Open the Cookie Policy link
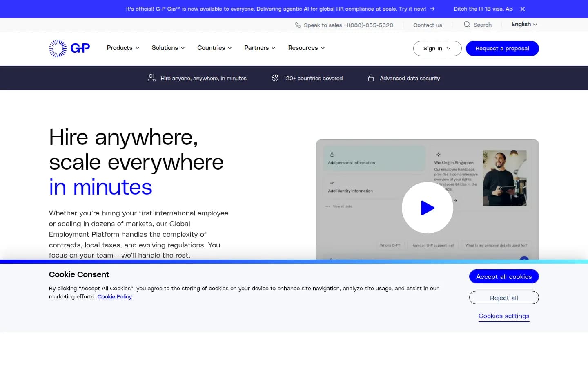 click(115, 297)
